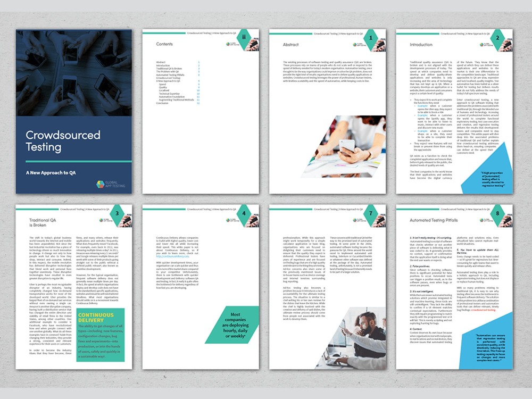
Task: Select the green "Continuous Delivery" callout box
Action: coord(101,335)
